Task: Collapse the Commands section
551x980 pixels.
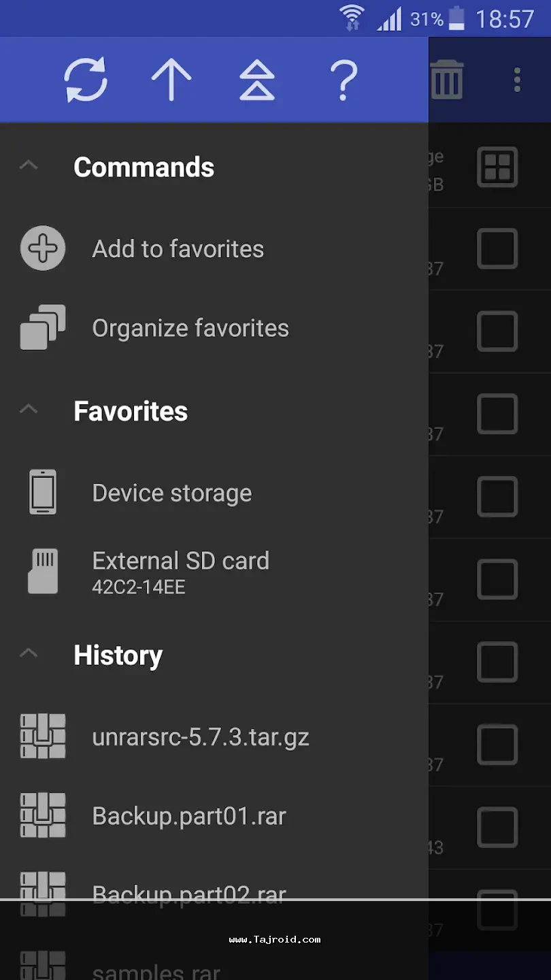Action: pyautogui.click(x=29, y=165)
